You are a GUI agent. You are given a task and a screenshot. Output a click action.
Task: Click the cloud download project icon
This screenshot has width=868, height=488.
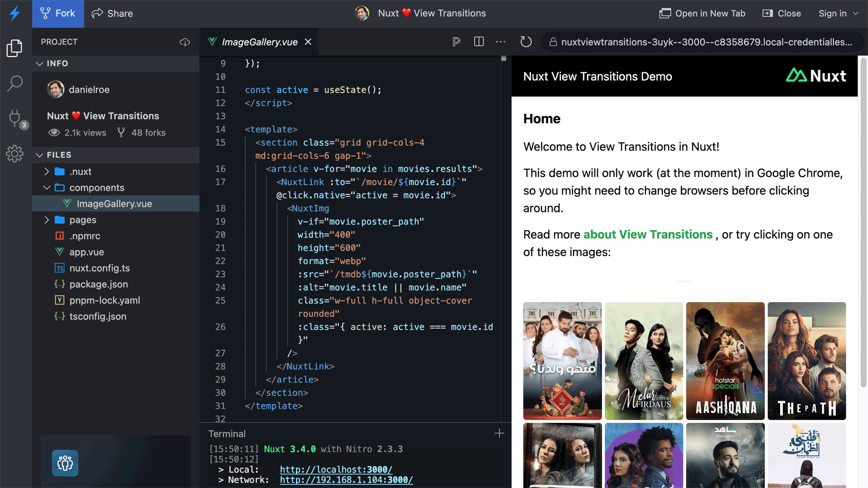tap(184, 42)
